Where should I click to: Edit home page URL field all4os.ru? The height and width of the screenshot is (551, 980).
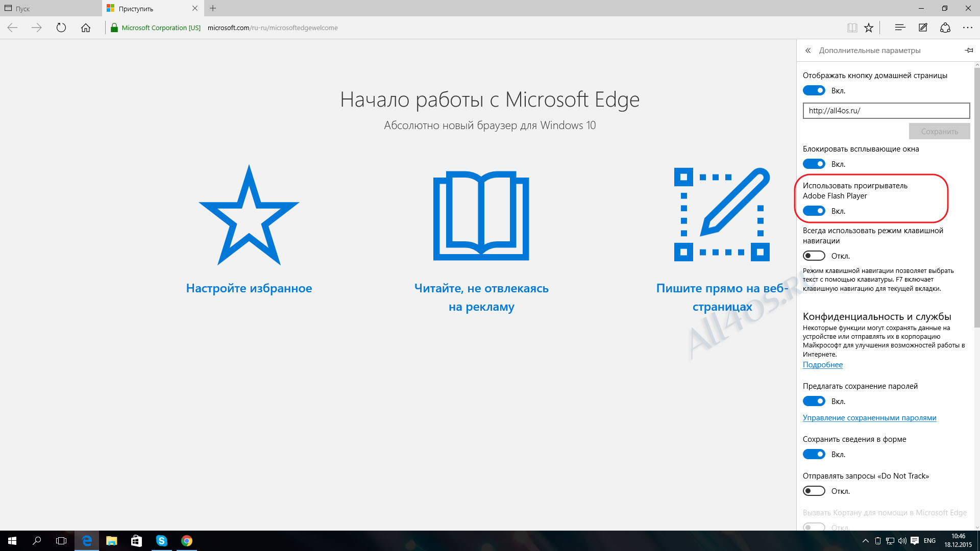click(x=886, y=111)
